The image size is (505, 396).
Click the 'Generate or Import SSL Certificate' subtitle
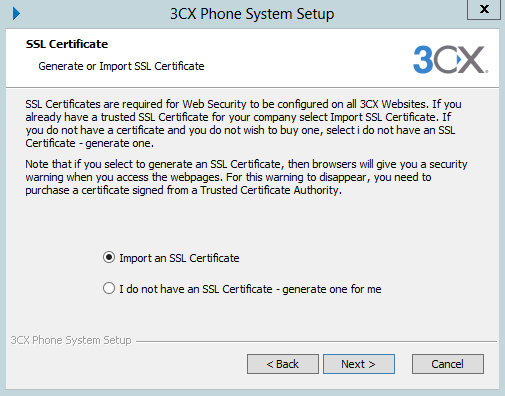click(121, 66)
